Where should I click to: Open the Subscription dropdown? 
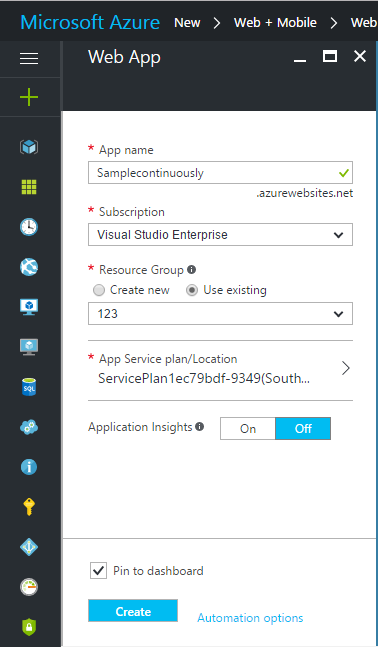coord(220,234)
